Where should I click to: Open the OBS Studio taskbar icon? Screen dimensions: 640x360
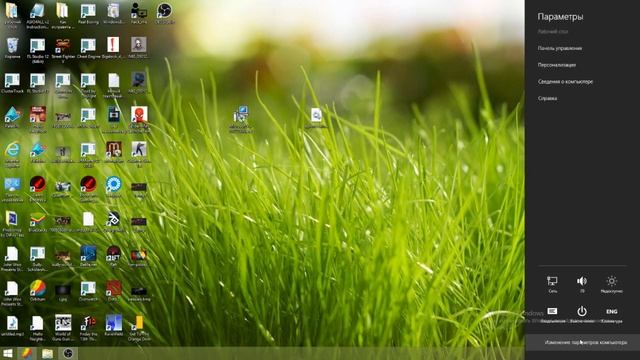click(68, 353)
